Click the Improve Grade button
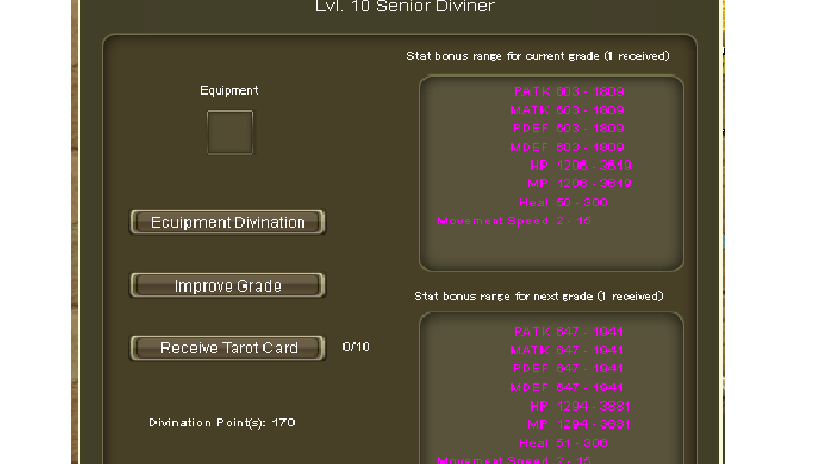This screenshot has height=464, width=819. [x=228, y=286]
